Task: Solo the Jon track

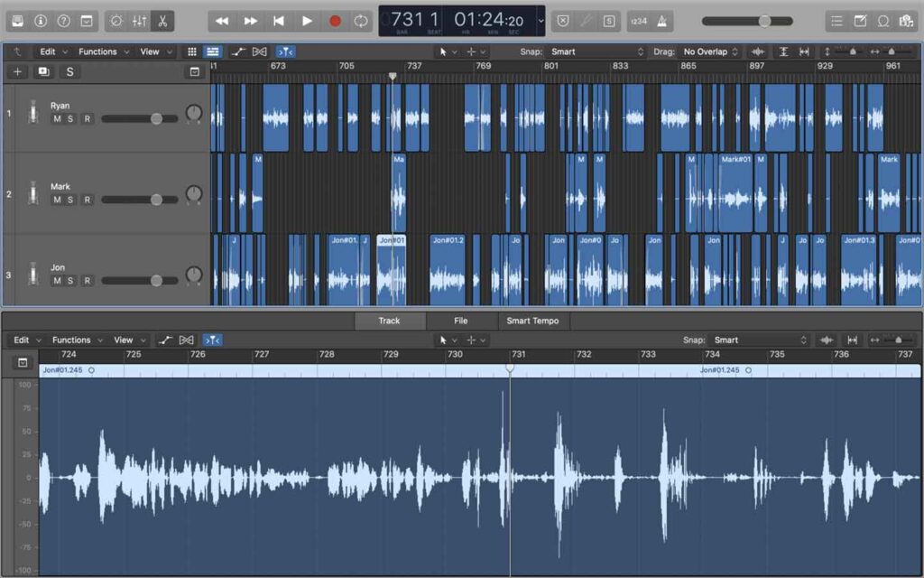Action: [70, 281]
